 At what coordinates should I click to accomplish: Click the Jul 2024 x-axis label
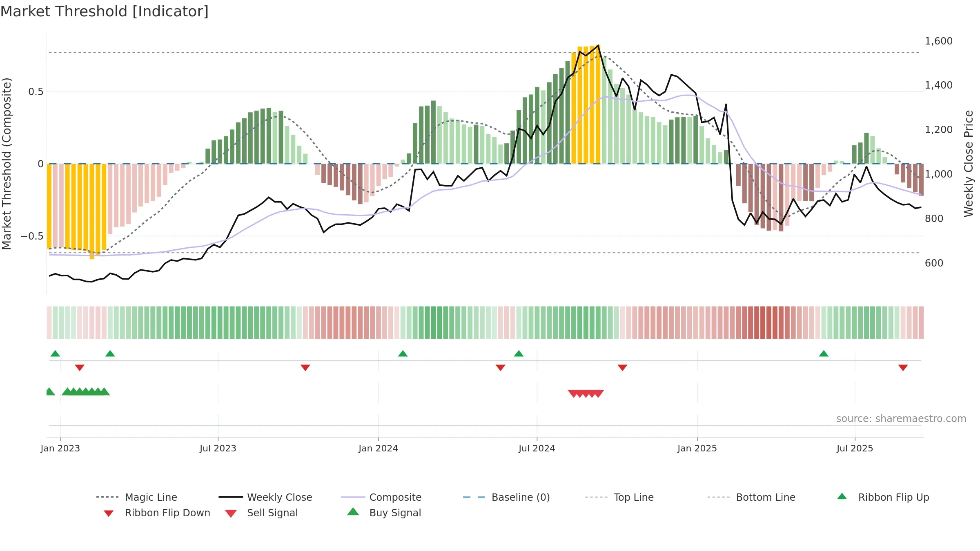click(x=537, y=448)
